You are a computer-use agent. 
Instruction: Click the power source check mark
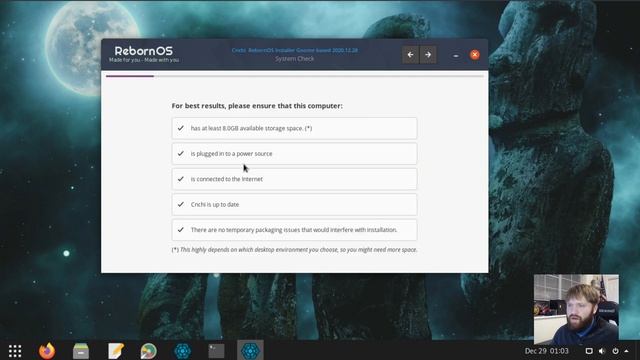180,153
